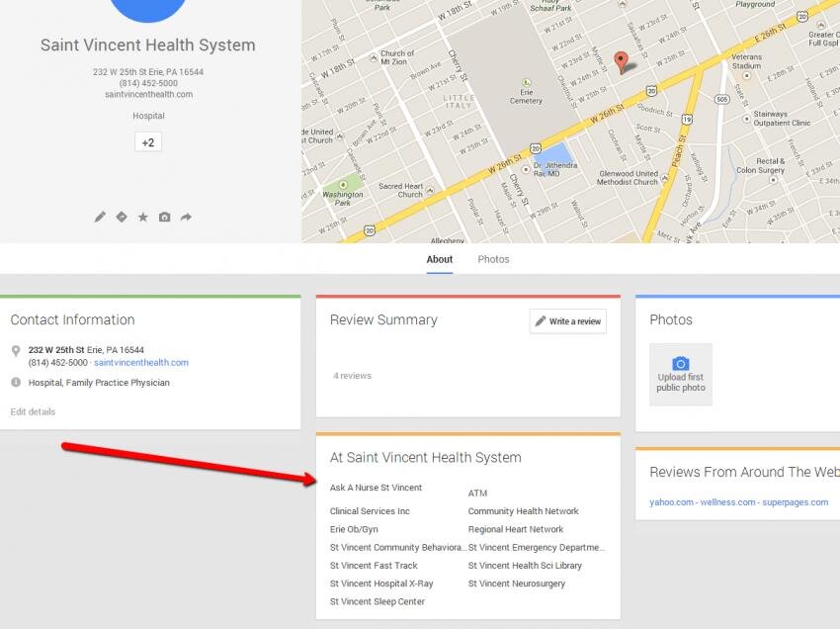Click the 232 W 25th St address in Contact Information
Screen dimensions: 840x629
tap(86, 350)
